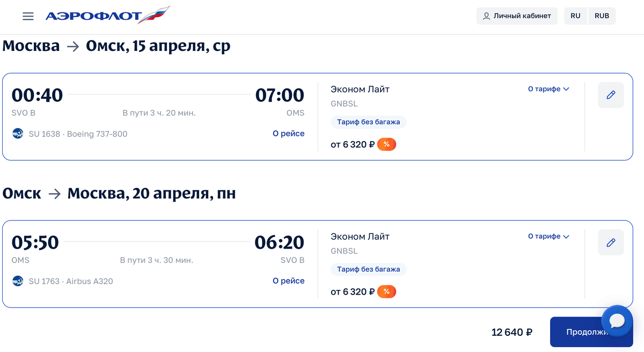Edit the Omsk to Moscow flight selection

point(611,243)
